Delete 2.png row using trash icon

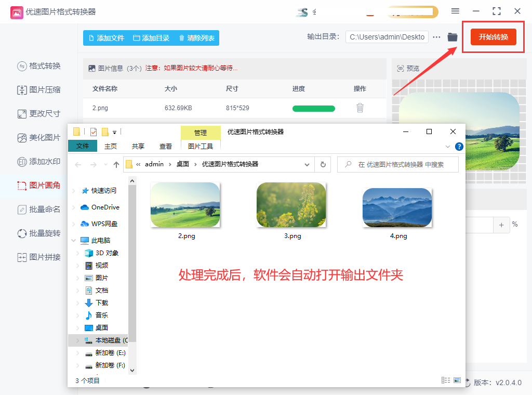pos(360,108)
